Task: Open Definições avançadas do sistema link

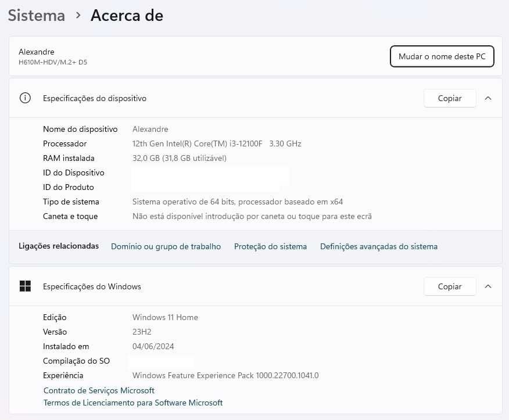Action: click(x=379, y=247)
